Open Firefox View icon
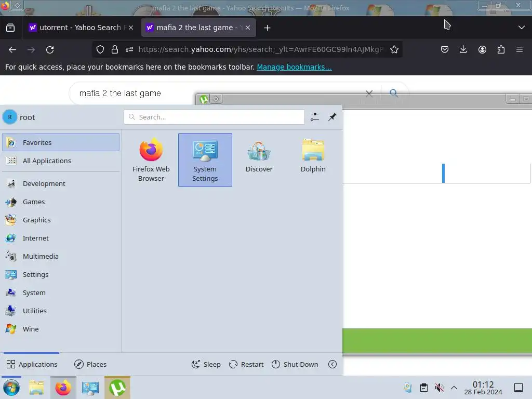This screenshot has width=532, height=399. point(10,28)
